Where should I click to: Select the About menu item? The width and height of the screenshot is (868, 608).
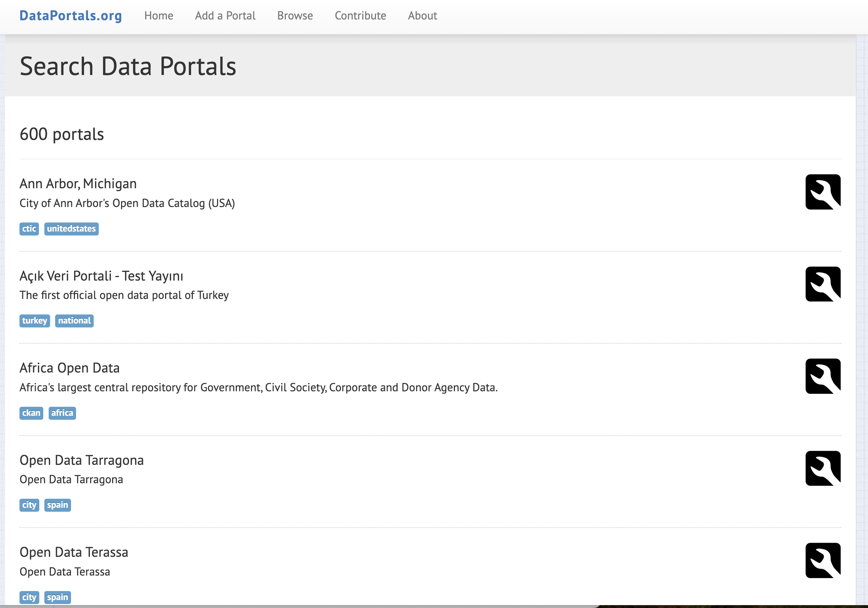point(422,16)
